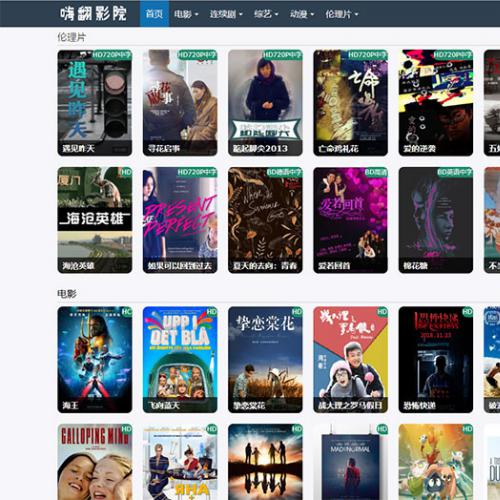Open the 爱的逆袭 movie poster
This screenshot has width=500, height=500.
[x=436, y=103]
